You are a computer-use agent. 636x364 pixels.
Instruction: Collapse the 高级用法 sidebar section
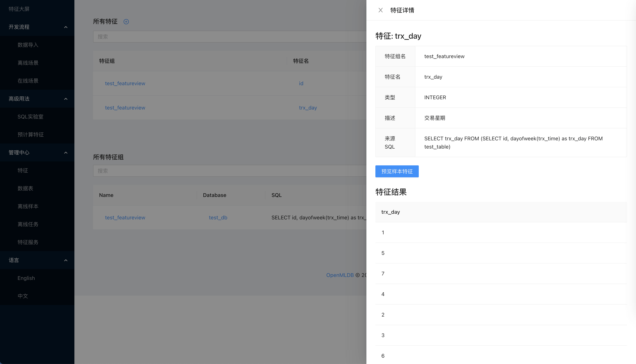(66, 99)
